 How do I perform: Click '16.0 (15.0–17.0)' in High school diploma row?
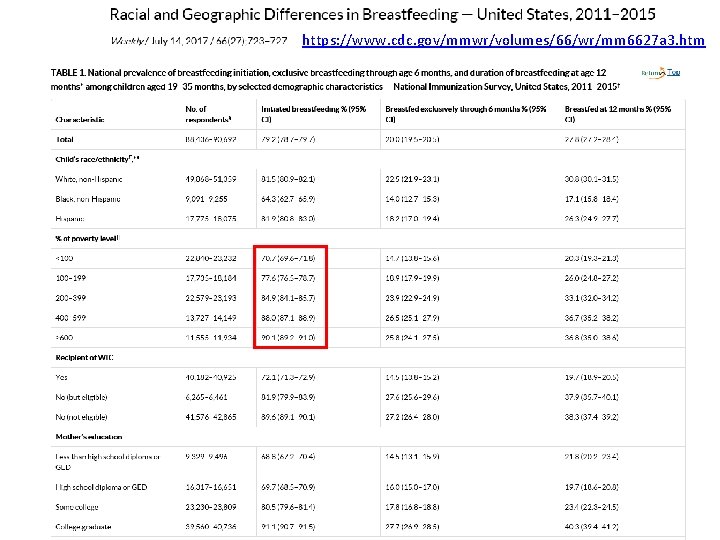point(412,487)
